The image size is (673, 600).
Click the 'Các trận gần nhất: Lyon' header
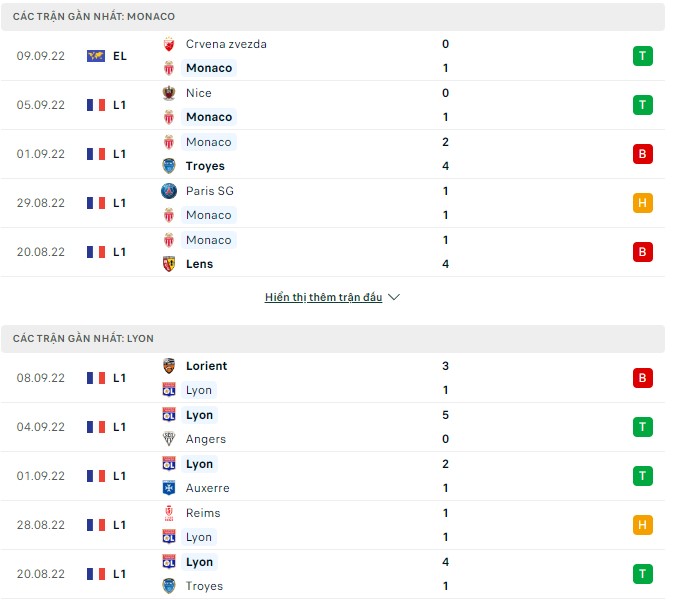84,339
